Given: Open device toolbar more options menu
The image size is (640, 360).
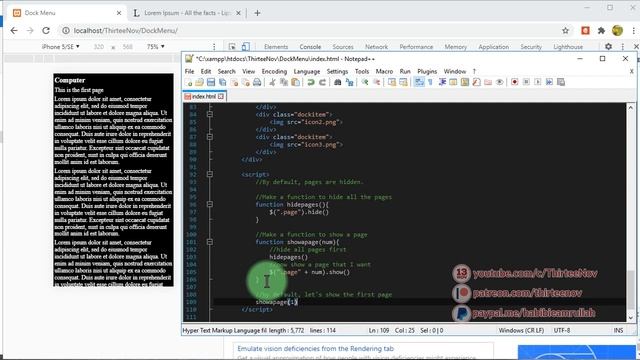Looking at the screenshot, I should 214,47.
